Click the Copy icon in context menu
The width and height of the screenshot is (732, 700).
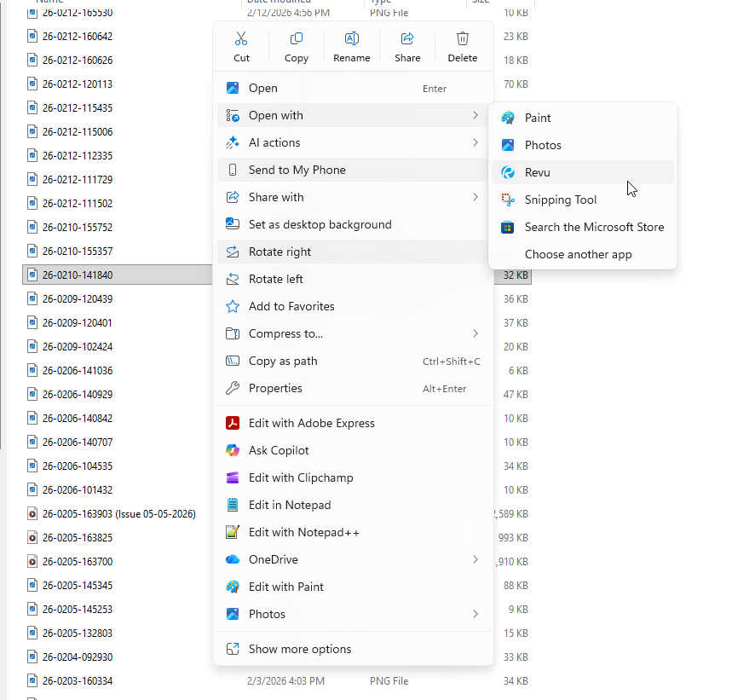pos(297,38)
